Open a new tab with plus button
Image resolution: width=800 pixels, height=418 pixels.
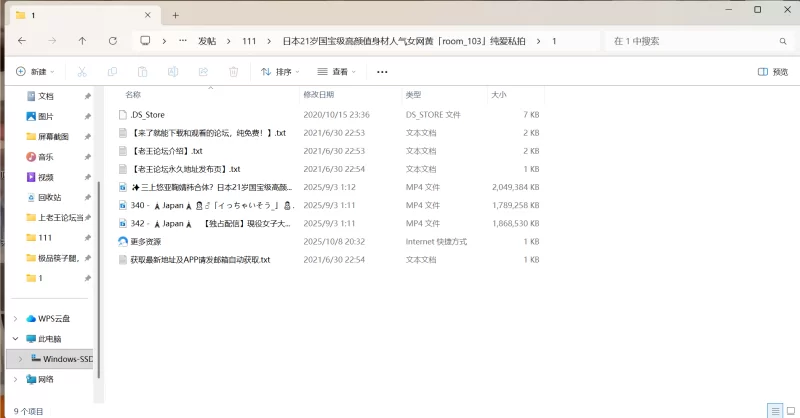point(175,15)
